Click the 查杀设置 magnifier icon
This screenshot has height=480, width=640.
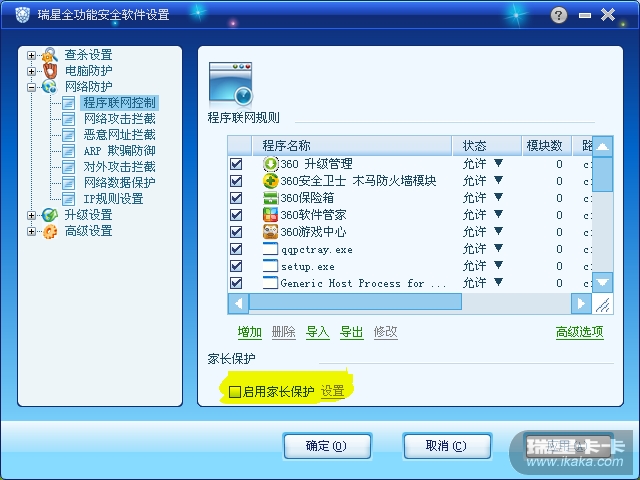pyautogui.click(x=50, y=55)
